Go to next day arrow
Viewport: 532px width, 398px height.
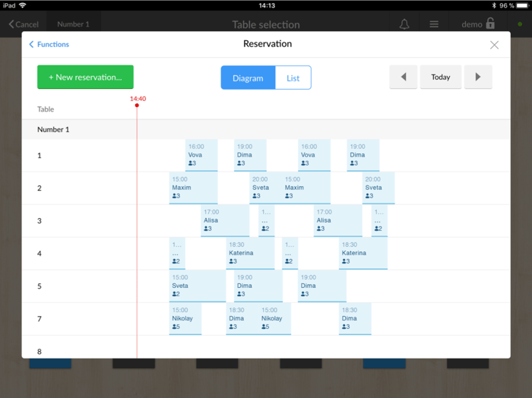pyautogui.click(x=478, y=77)
